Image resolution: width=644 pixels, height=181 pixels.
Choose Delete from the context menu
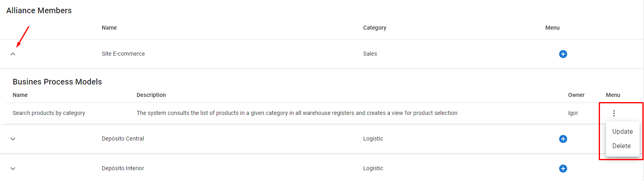622,146
